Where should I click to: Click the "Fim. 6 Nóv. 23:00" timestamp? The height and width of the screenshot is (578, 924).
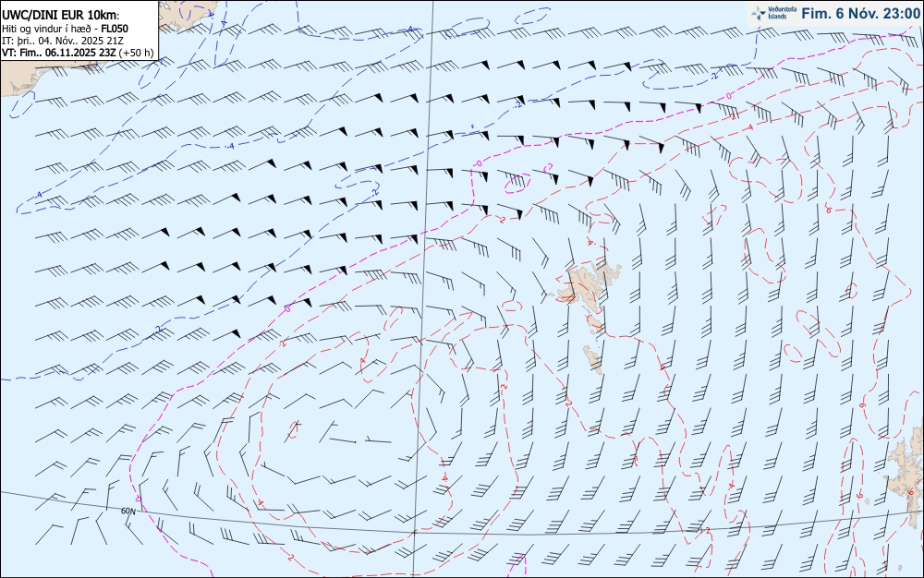coord(860,14)
